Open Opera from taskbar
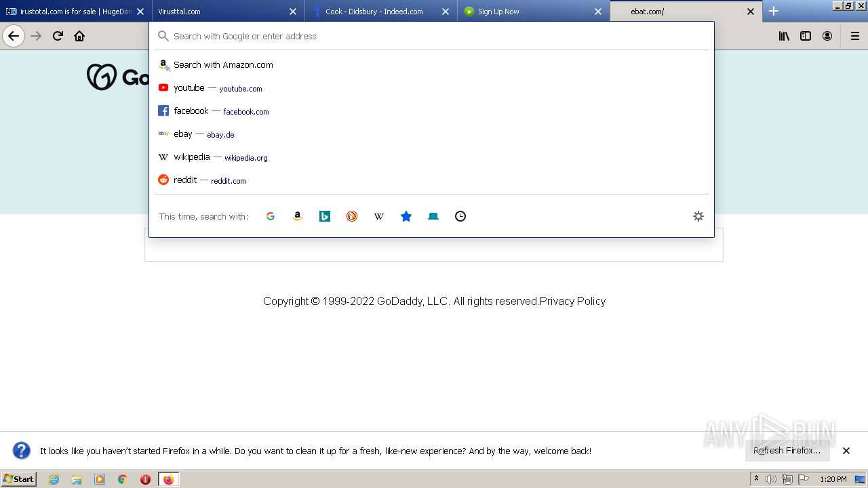The image size is (868, 488). click(x=145, y=479)
